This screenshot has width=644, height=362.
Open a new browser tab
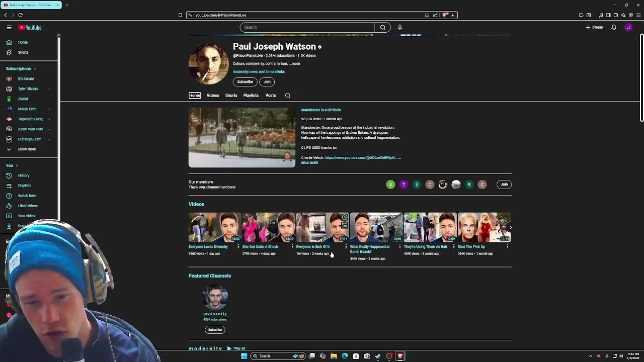(x=66, y=5)
